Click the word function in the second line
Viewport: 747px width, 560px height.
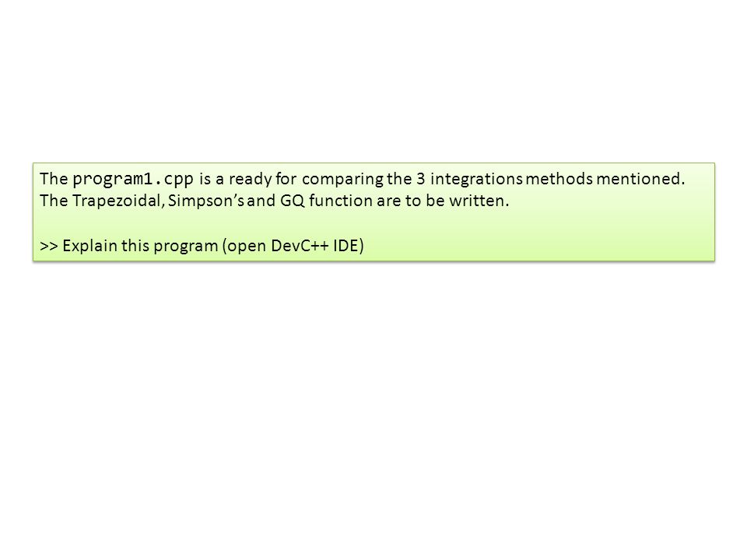pyautogui.click(x=341, y=201)
